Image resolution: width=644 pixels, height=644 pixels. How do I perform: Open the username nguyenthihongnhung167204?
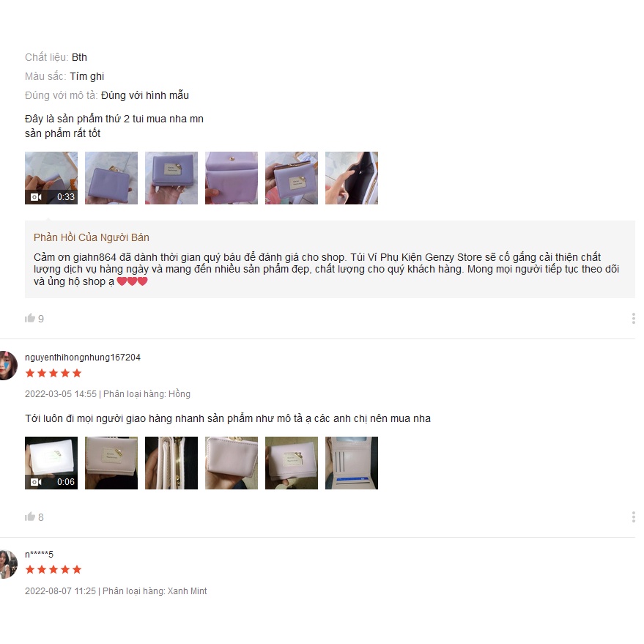coord(83,358)
